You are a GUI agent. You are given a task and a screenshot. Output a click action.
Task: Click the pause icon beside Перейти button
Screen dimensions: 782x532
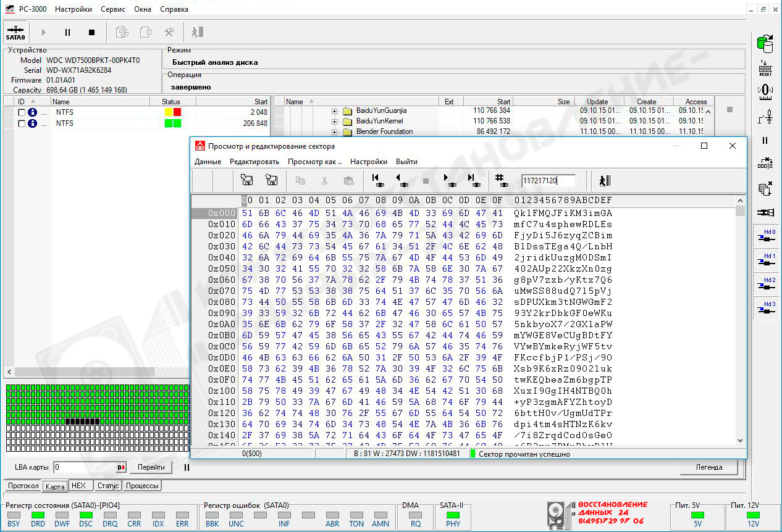pos(187,468)
